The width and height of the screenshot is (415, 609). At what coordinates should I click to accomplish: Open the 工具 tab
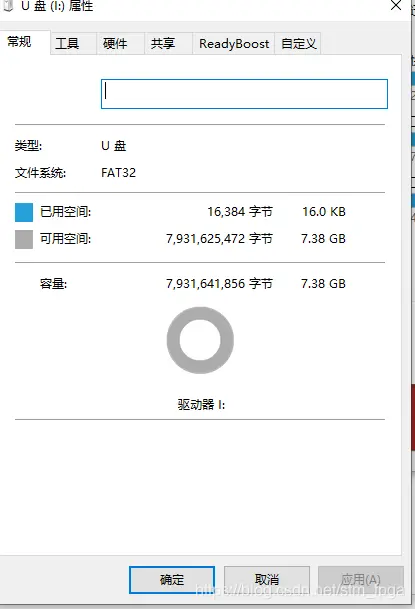tap(73, 44)
